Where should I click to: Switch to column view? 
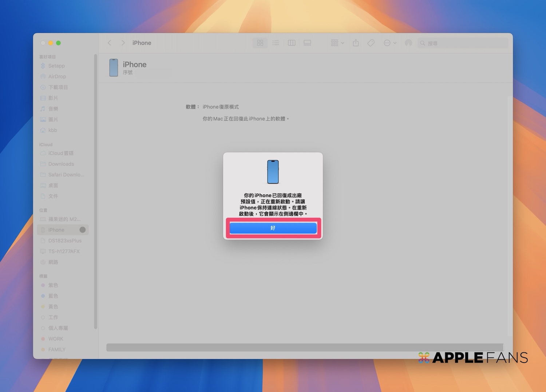click(x=292, y=43)
